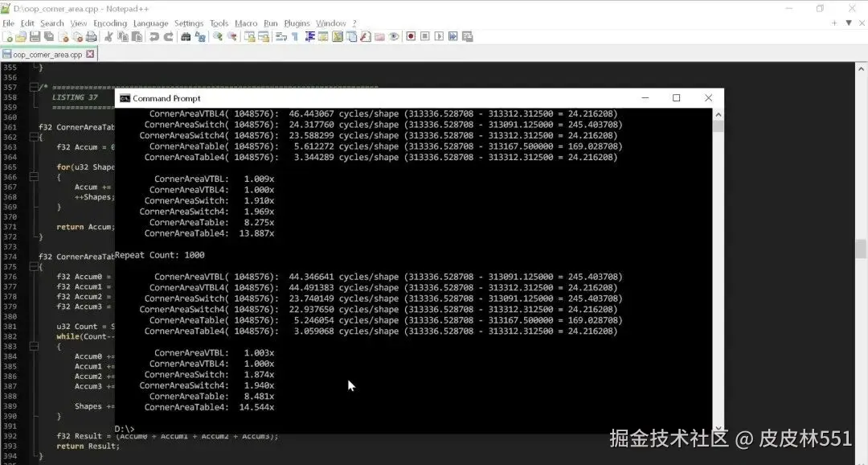This screenshot has height=465, width=868.
Task: Collapse the while-loop fold at line 383
Action: 33,347
